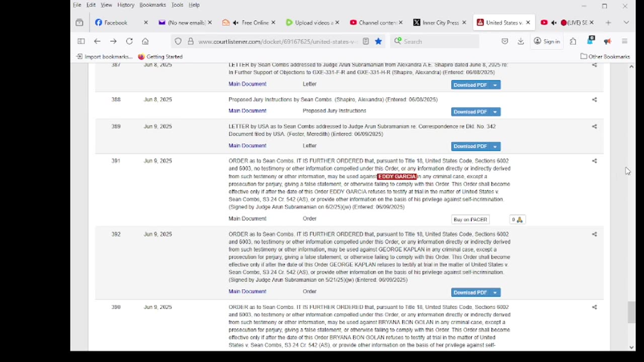Open a new browser tab
The height and width of the screenshot is (362, 644).
608,23
